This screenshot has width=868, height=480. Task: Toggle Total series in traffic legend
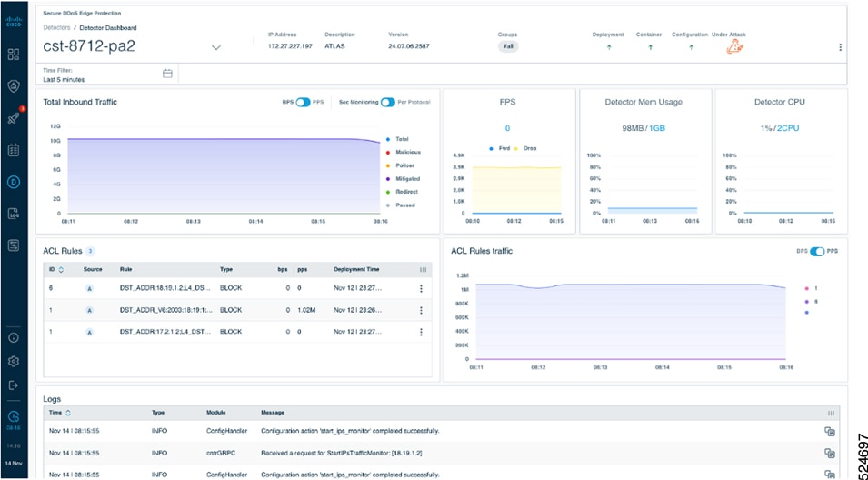pyautogui.click(x=397, y=139)
